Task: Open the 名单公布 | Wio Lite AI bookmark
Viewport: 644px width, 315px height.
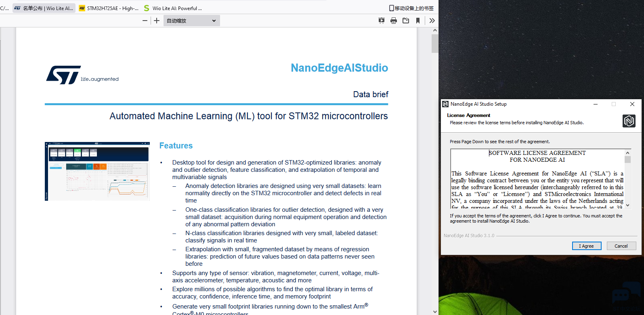Action: (44, 8)
